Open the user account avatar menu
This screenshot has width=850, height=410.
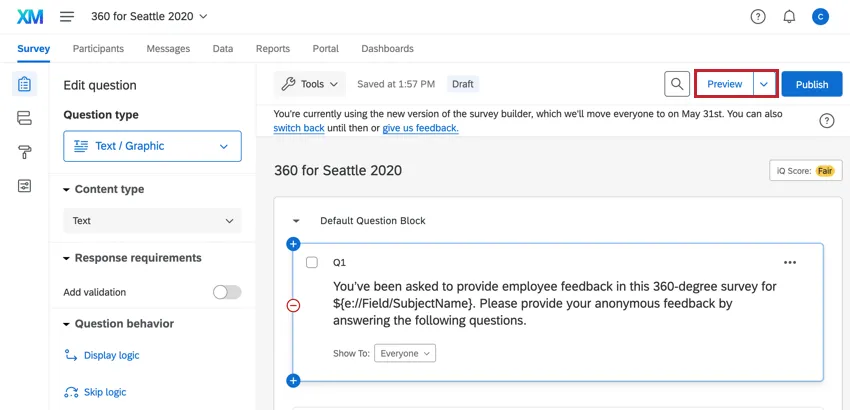pos(820,17)
